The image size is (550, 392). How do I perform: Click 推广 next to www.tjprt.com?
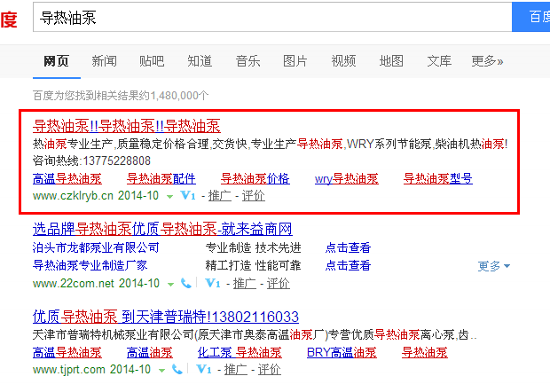click(236, 370)
